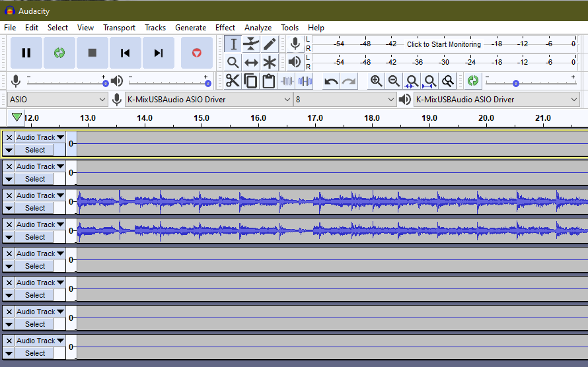This screenshot has width=588, height=367.
Task: Click the record meter microphone icon
Action: pyautogui.click(x=295, y=44)
